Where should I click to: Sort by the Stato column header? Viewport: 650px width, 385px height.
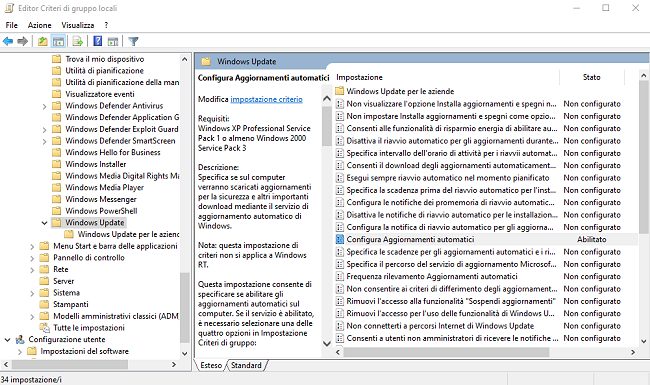592,77
